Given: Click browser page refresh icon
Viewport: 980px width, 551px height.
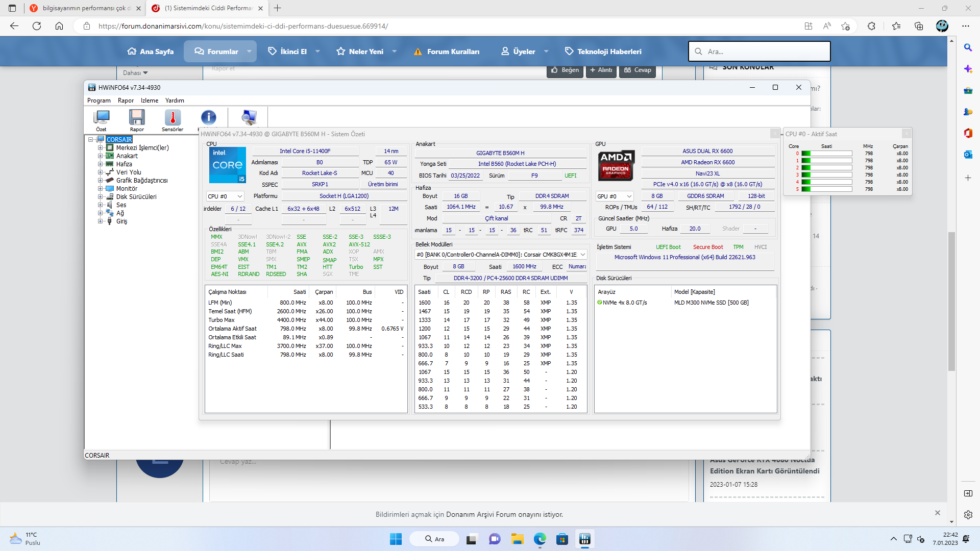Looking at the screenshot, I should [37, 26].
